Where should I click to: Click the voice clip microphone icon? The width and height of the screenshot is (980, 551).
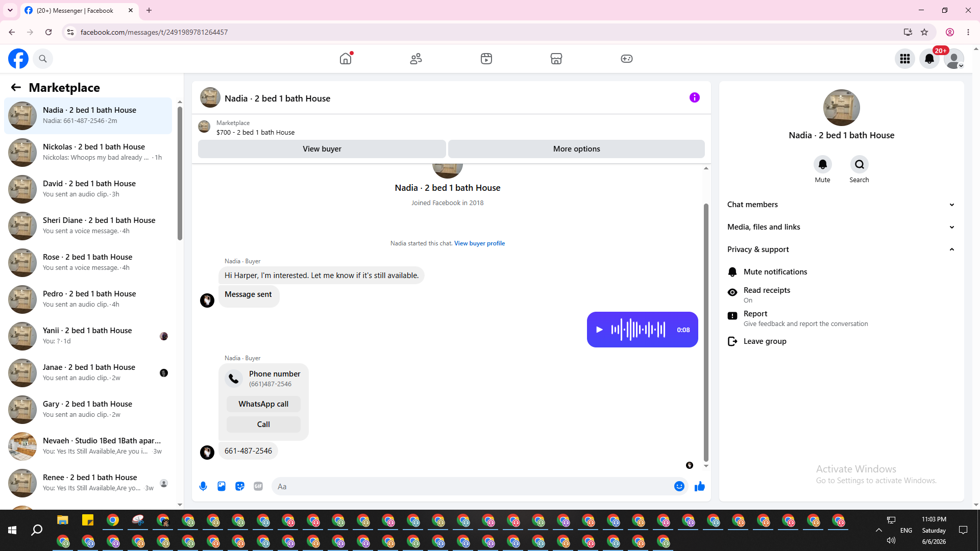tap(203, 486)
